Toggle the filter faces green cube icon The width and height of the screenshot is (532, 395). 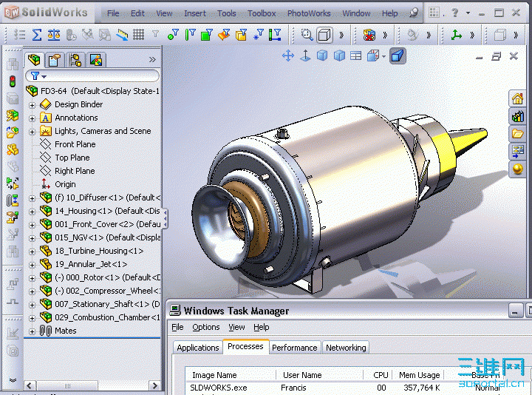tap(207, 34)
